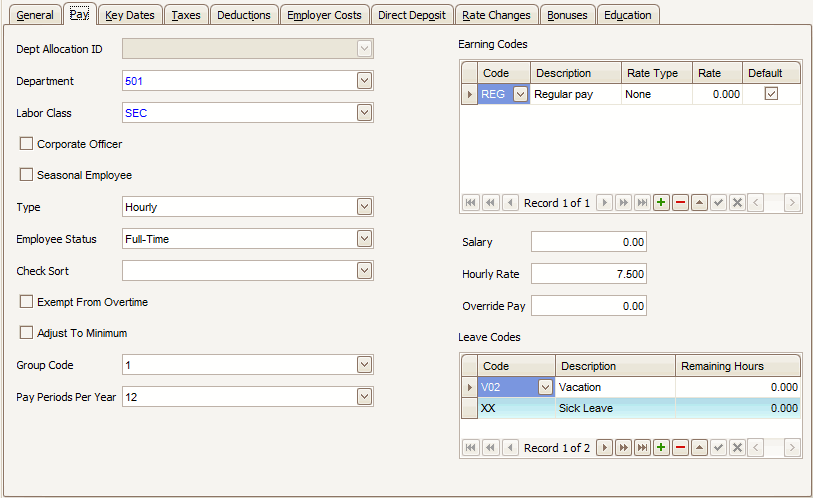Screen dimensions: 813x498
Task: Click the Earning Codes horizontal scrollbar
Action: [774, 203]
